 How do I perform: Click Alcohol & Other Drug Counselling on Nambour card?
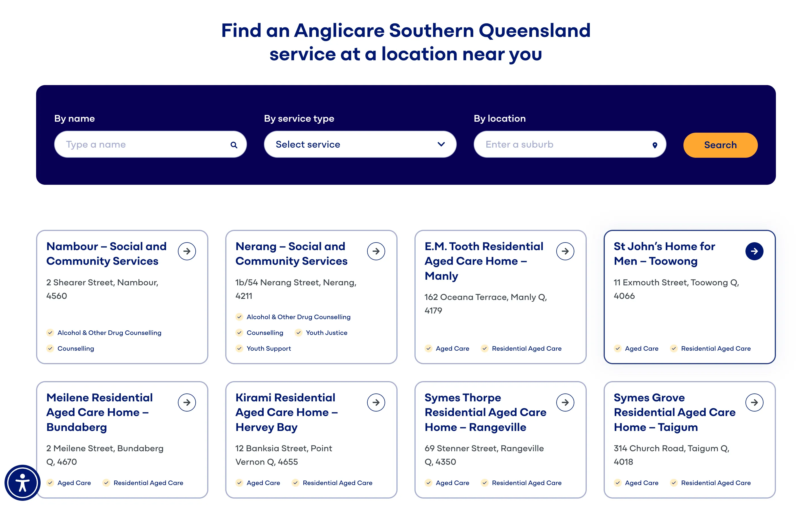[109, 333]
